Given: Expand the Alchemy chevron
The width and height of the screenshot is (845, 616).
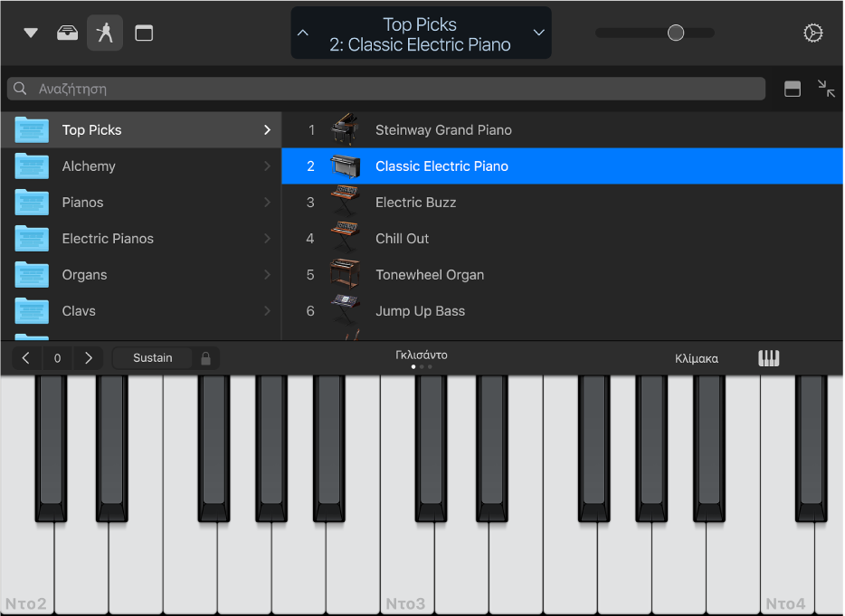Looking at the screenshot, I should click(x=267, y=166).
